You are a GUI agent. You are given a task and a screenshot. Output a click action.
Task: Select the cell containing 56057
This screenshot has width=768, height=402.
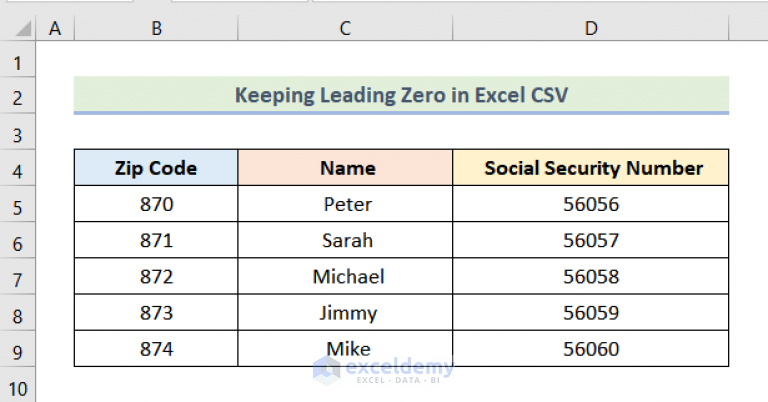click(x=591, y=240)
